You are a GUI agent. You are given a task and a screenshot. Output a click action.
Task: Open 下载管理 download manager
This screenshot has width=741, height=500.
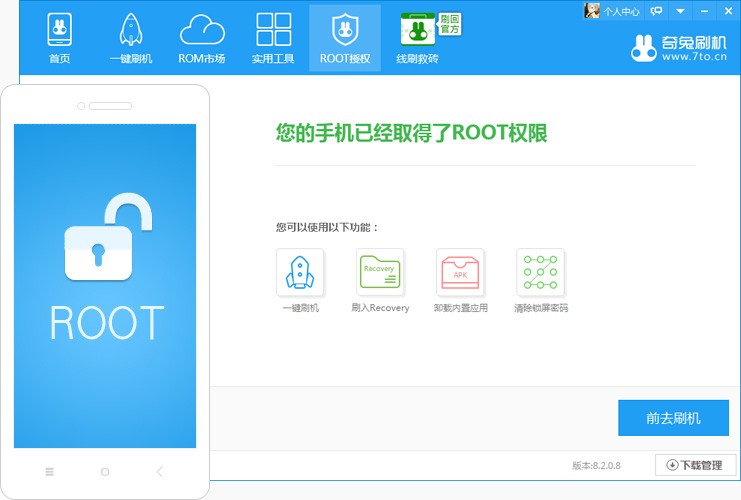click(x=696, y=465)
